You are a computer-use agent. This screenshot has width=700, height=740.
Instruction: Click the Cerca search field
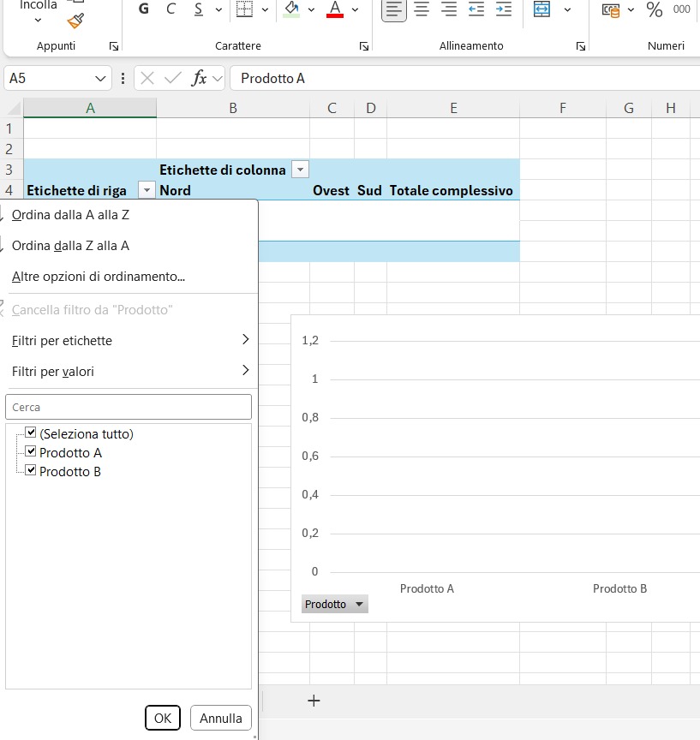[x=129, y=407]
